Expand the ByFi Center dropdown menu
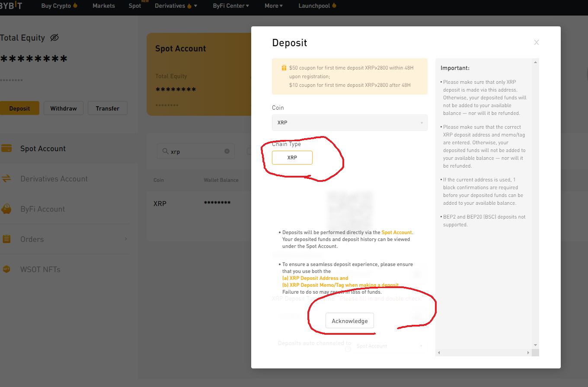The image size is (588, 387). [231, 6]
